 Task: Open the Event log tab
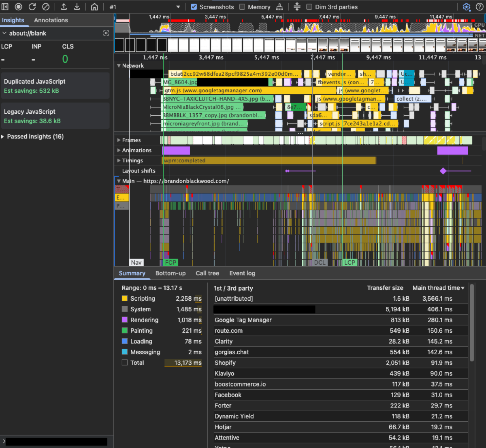(x=242, y=273)
